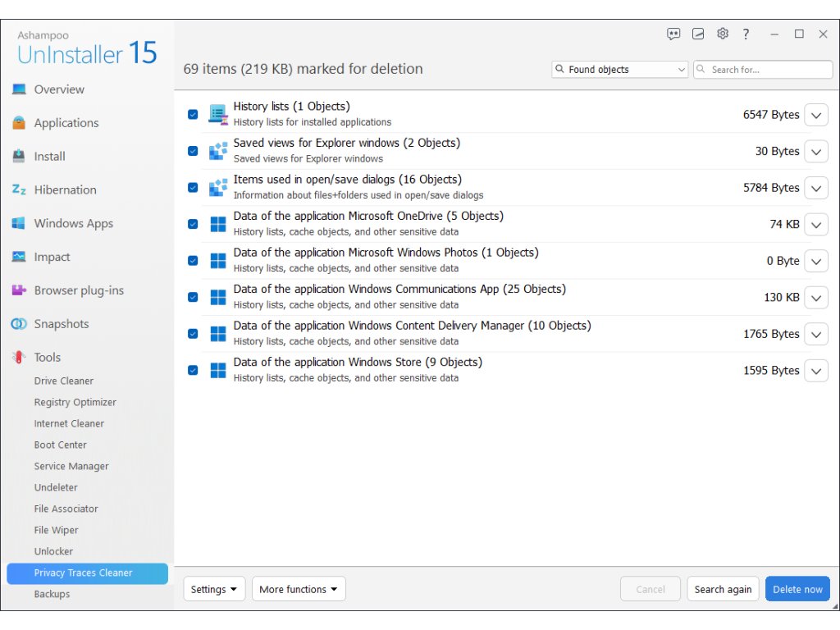Click the Windows Apps logo icon
Viewport: 840px width, 630px height.
(19, 223)
